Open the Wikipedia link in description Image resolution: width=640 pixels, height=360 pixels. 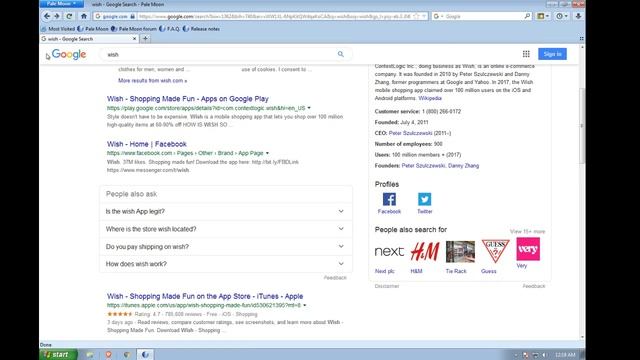click(x=430, y=98)
